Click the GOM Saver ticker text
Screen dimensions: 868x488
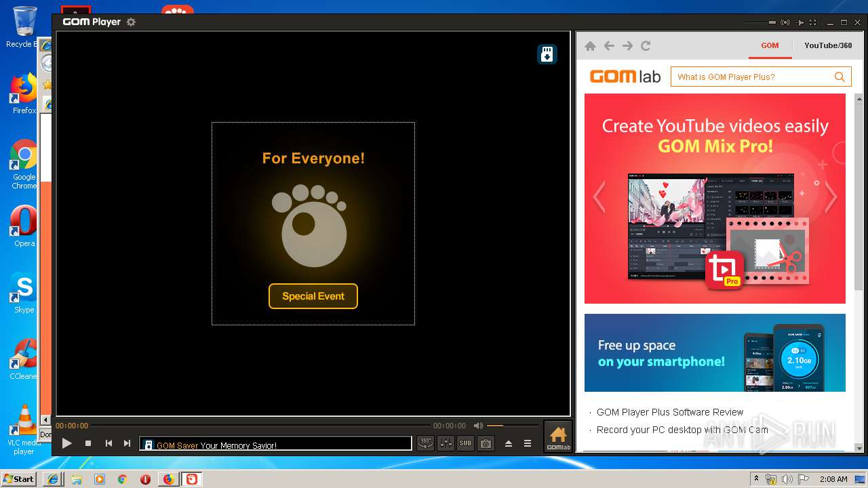click(216, 445)
